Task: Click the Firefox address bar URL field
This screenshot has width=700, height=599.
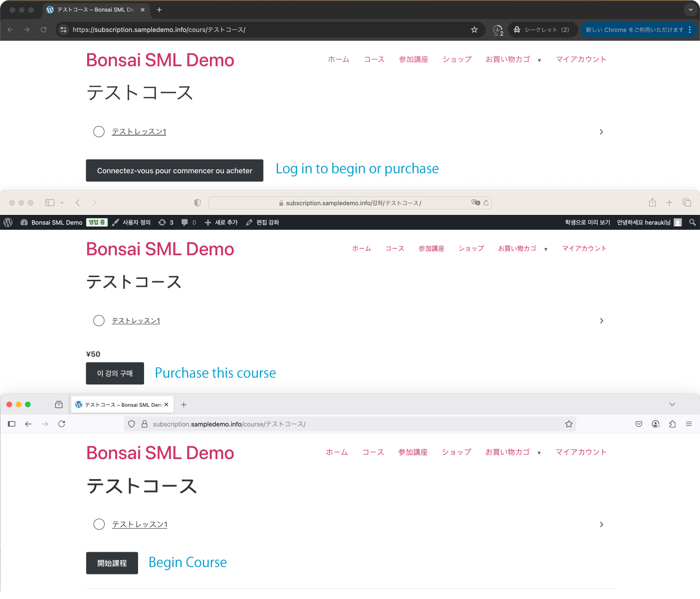Action: point(352,424)
